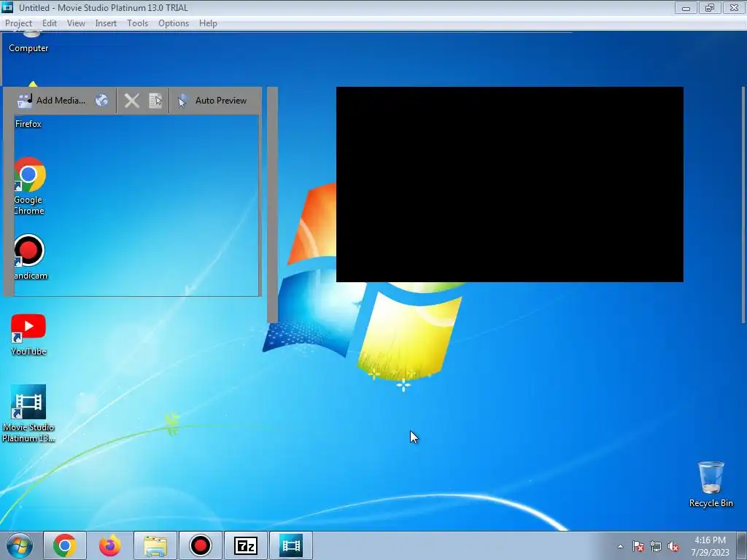The image size is (747, 560).
Task: Open the View menu
Action: click(x=76, y=23)
